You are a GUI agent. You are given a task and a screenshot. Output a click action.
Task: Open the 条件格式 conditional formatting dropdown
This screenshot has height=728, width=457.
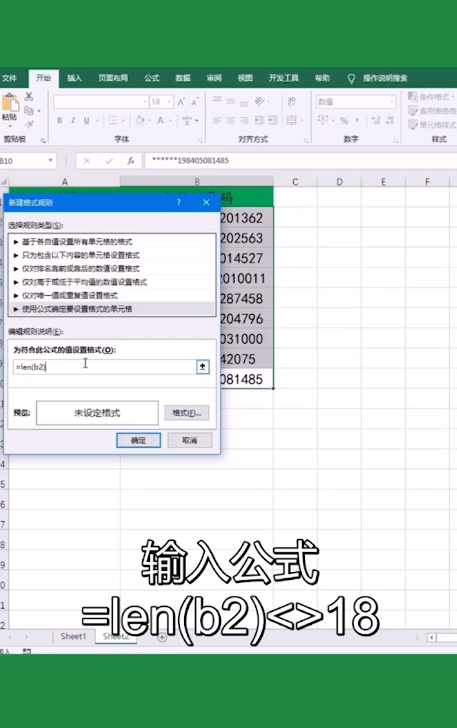click(x=431, y=97)
